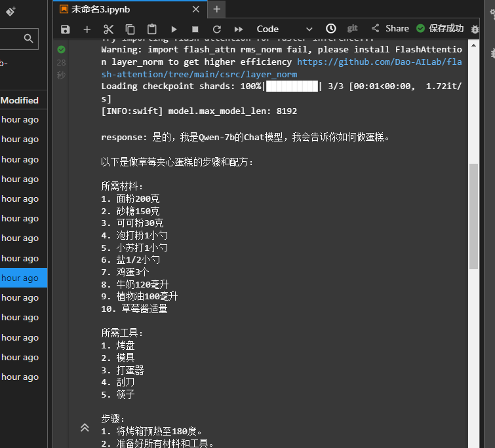495x448 pixels.
Task: Collapse the output with the double chevron up
Action: pyautogui.click(x=85, y=428)
